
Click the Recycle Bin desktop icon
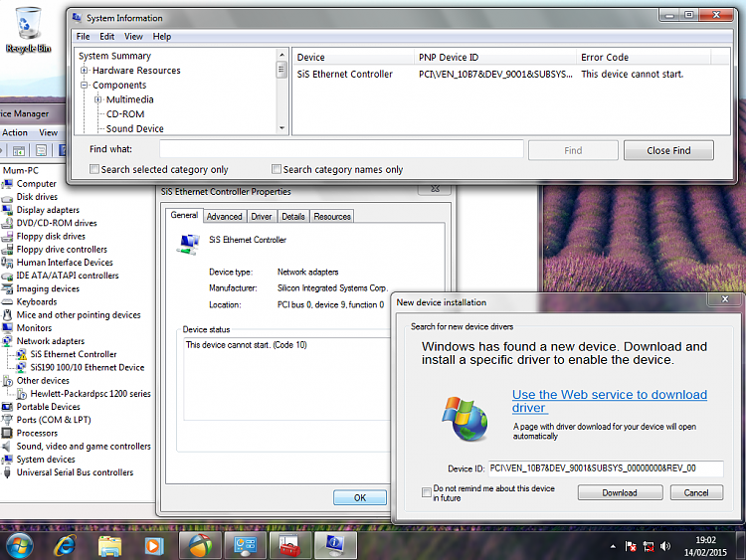pos(28,30)
